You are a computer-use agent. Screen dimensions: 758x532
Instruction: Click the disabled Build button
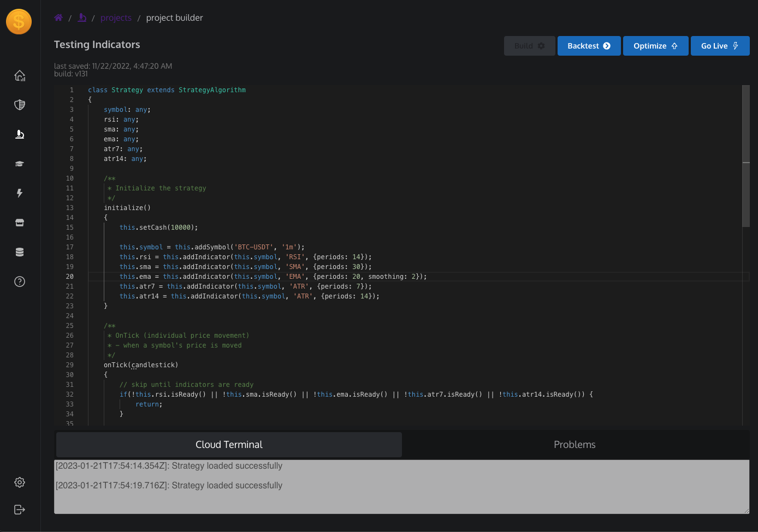(x=530, y=46)
